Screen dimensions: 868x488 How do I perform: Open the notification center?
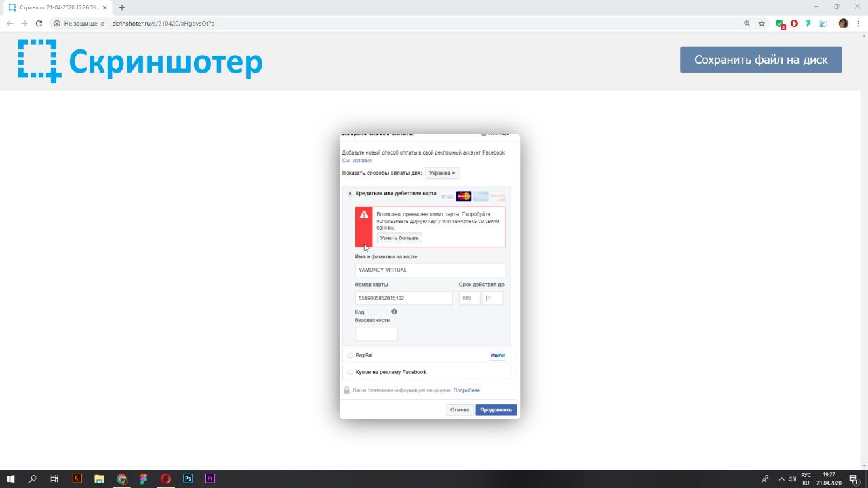tap(854, 479)
